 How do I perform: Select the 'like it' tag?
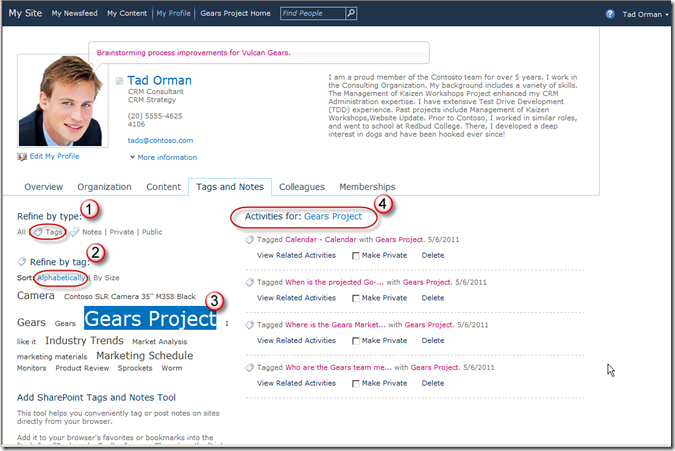26,342
